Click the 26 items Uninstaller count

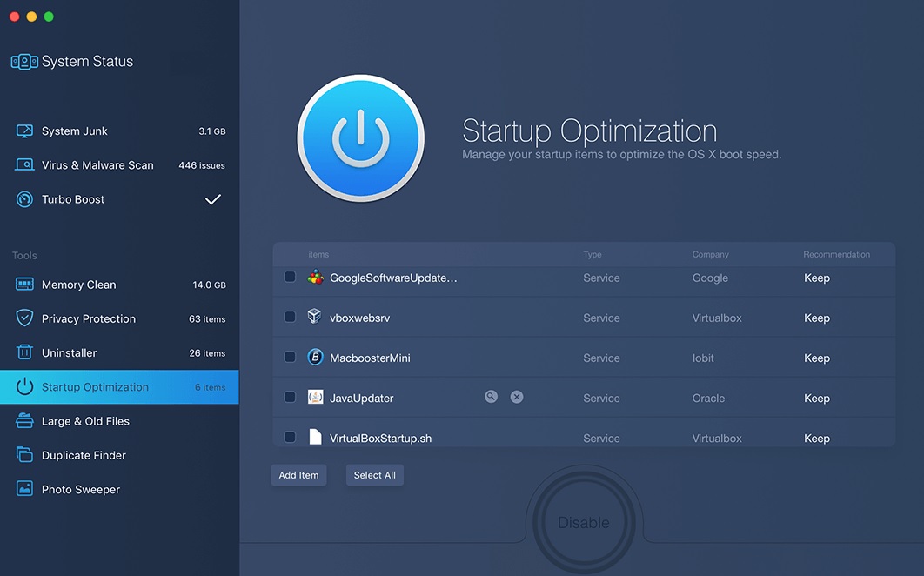(207, 352)
